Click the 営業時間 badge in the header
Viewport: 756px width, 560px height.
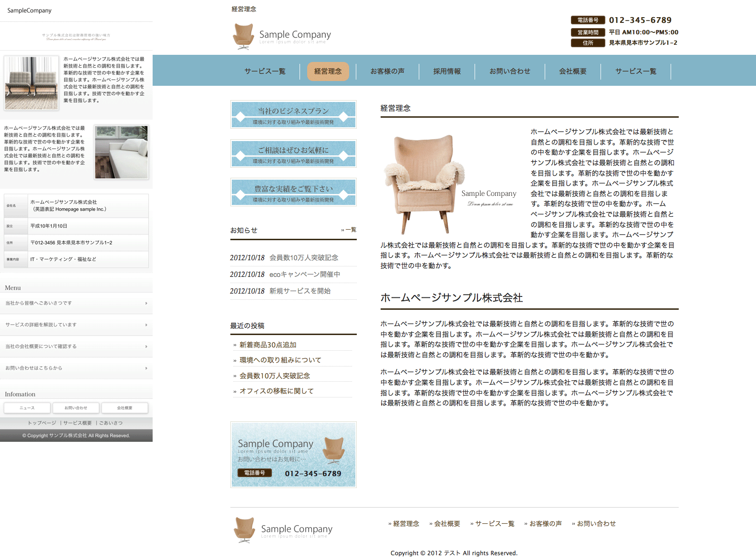click(x=588, y=32)
